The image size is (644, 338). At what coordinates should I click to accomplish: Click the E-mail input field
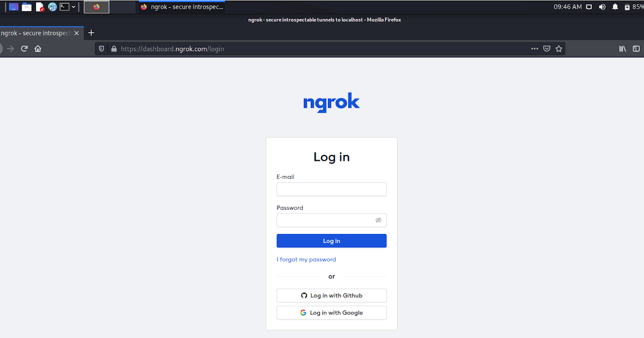[x=331, y=189]
